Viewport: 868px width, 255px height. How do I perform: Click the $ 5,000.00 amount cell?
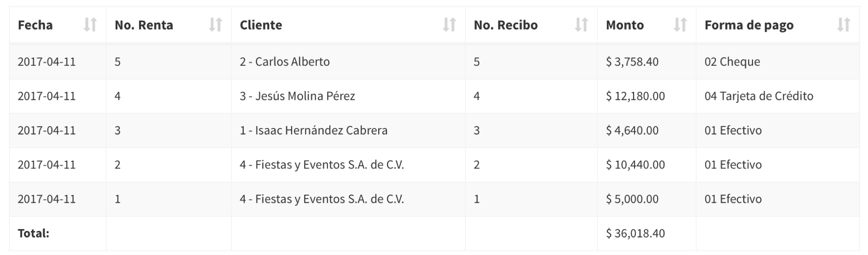click(x=646, y=199)
